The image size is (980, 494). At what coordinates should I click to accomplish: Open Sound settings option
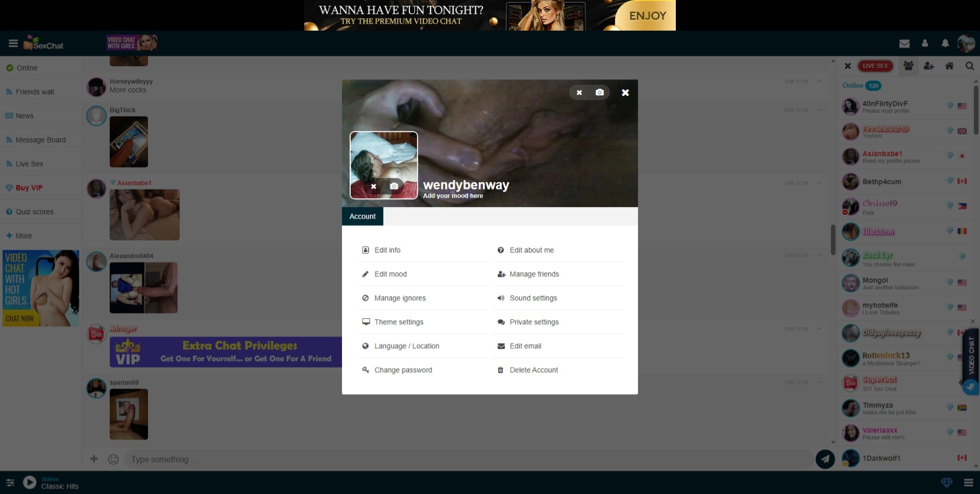click(x=533, y=298)
